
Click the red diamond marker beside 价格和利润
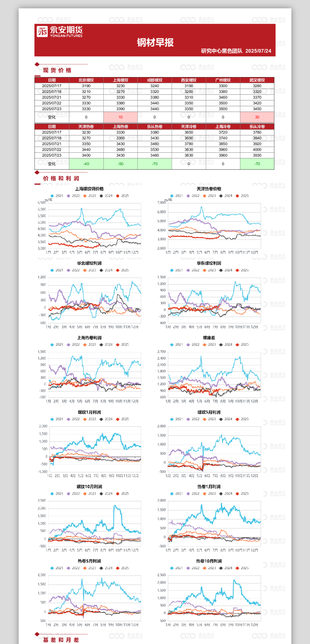point(37,172)
